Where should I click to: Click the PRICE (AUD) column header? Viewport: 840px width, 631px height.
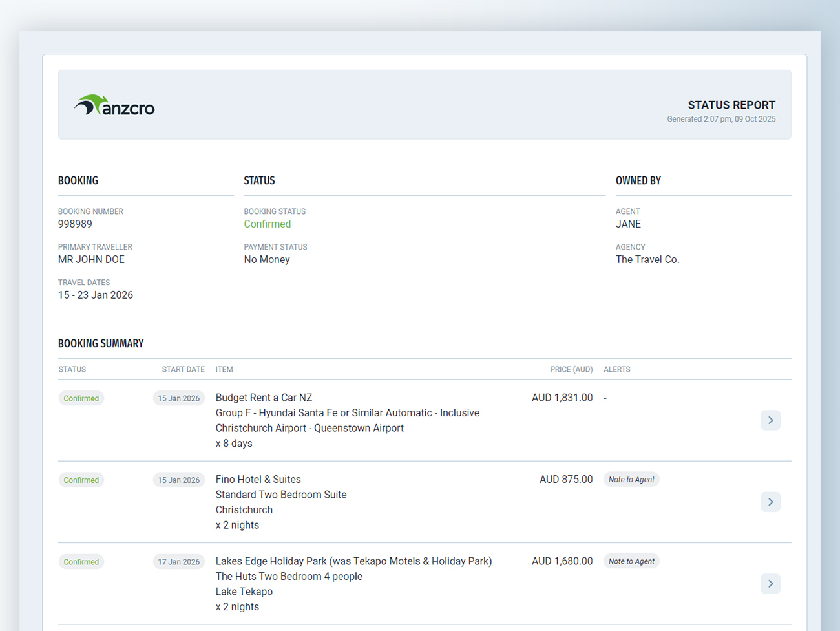571,369
